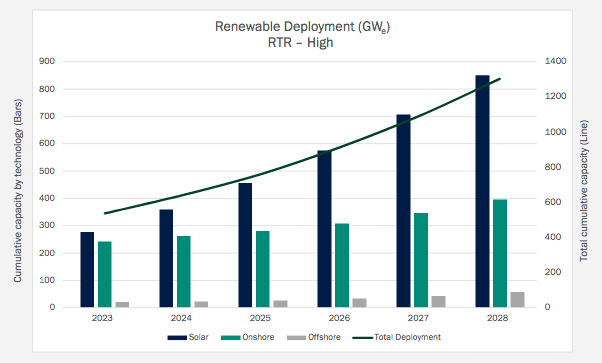Click the RTR – High subtitle
This screenshot has height=363, width=602.
pyautogui.click(x=301, y=42)
